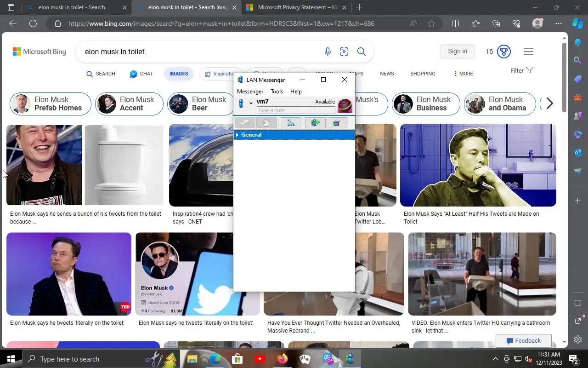The width and height of the screenshot is (588, 368).
Task: Open File Explorer from the taskbar
Action: coord(192,359)
